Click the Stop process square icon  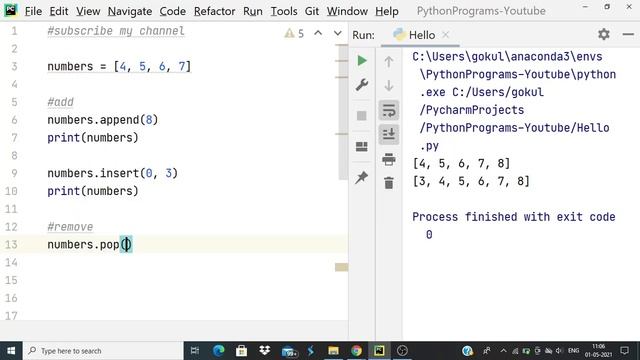[362, 116]
